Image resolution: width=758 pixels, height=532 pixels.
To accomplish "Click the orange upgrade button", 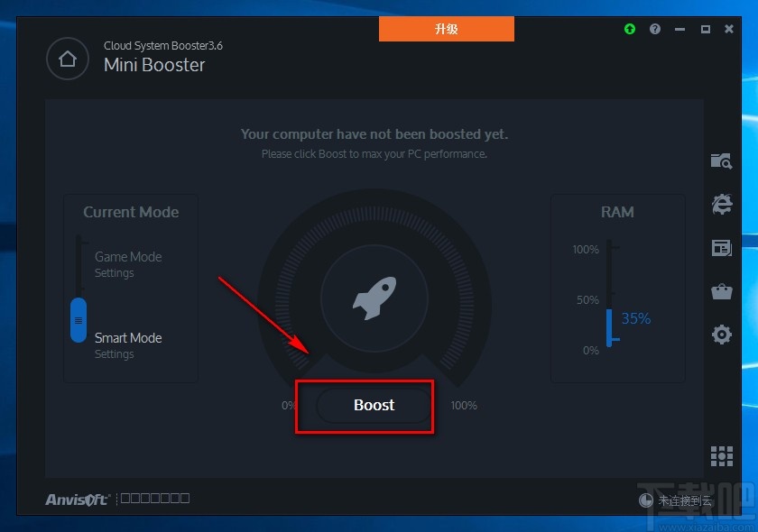I will (446, 29).
